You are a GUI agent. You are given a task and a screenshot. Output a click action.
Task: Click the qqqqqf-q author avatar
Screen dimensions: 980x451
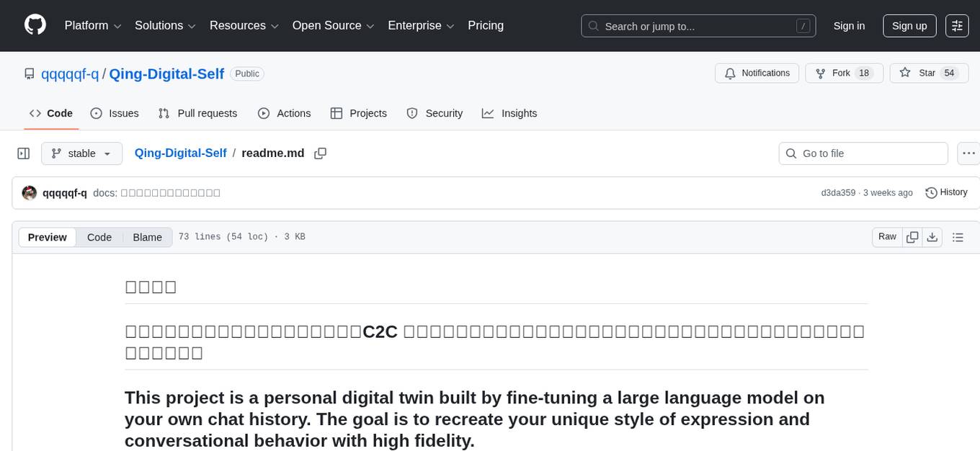[30, 193]
